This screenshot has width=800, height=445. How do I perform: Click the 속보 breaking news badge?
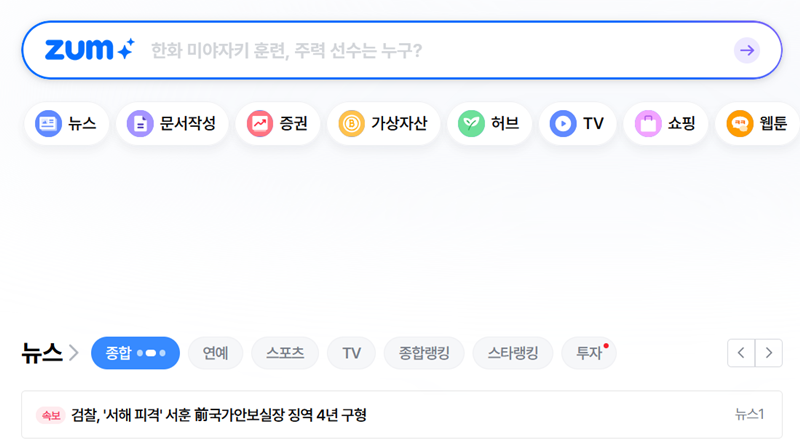click(51, 415)
